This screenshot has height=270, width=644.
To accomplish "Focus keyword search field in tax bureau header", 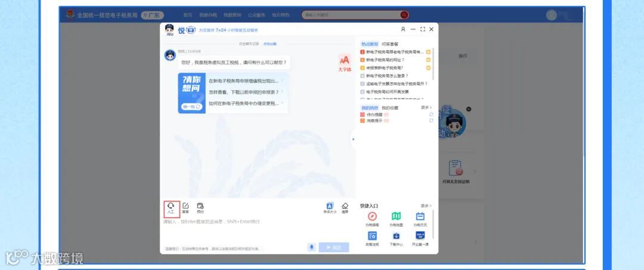I will point(351,15).
